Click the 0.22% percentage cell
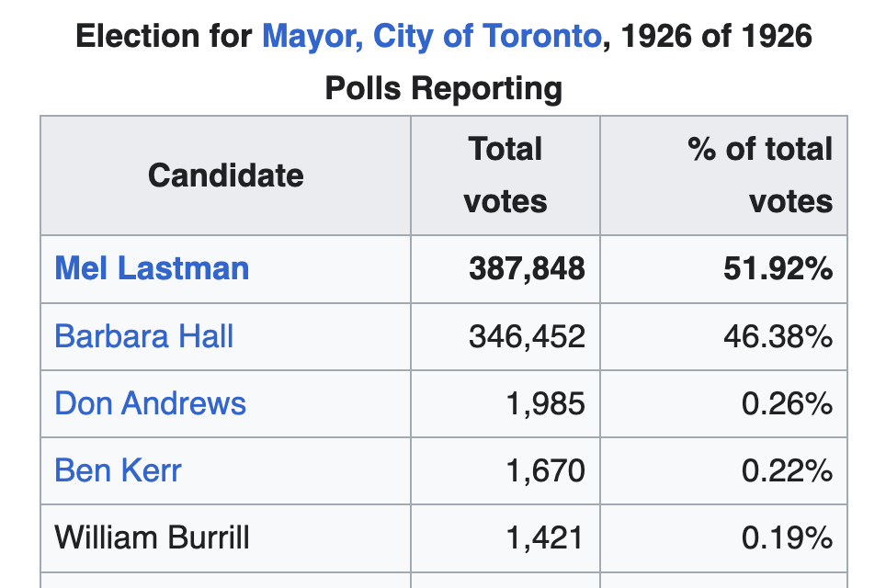Viewport: 886px width, 588px height. pyautogui.click(x=787, y=470)
